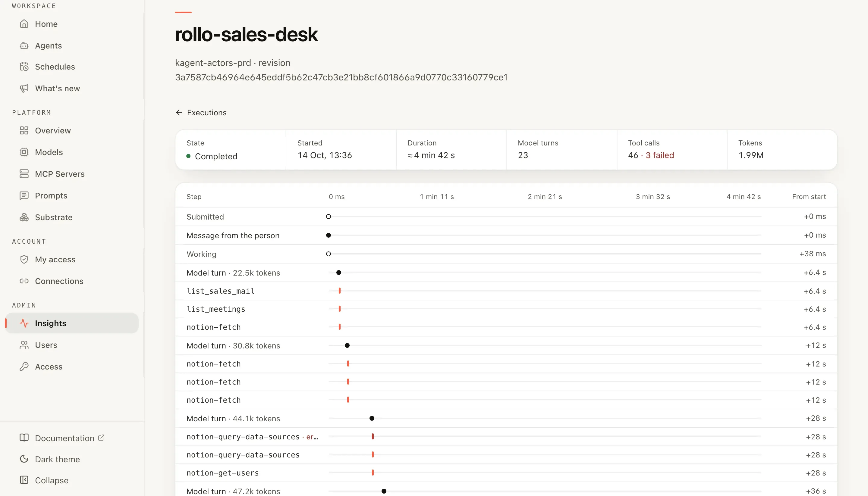Open the Users admin label
The height and width of the screenshot is (496, 868).
pos(46,345)
